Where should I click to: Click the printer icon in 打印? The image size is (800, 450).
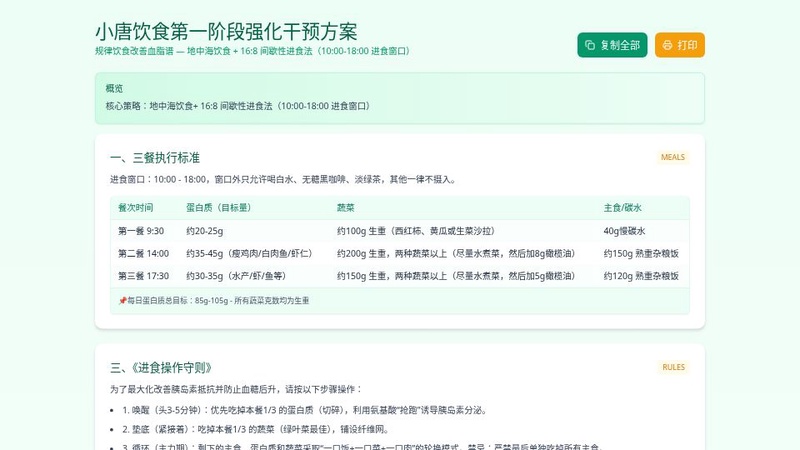coord(667,45)
